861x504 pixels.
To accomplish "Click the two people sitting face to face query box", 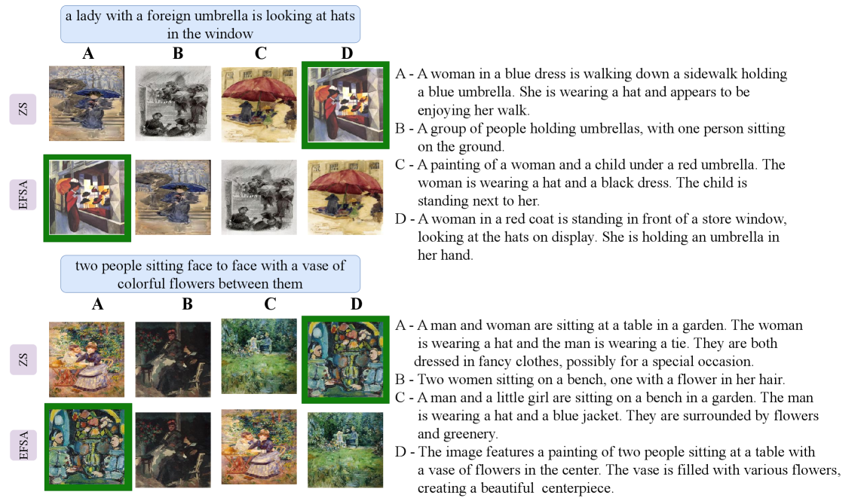I will point(210,274).
